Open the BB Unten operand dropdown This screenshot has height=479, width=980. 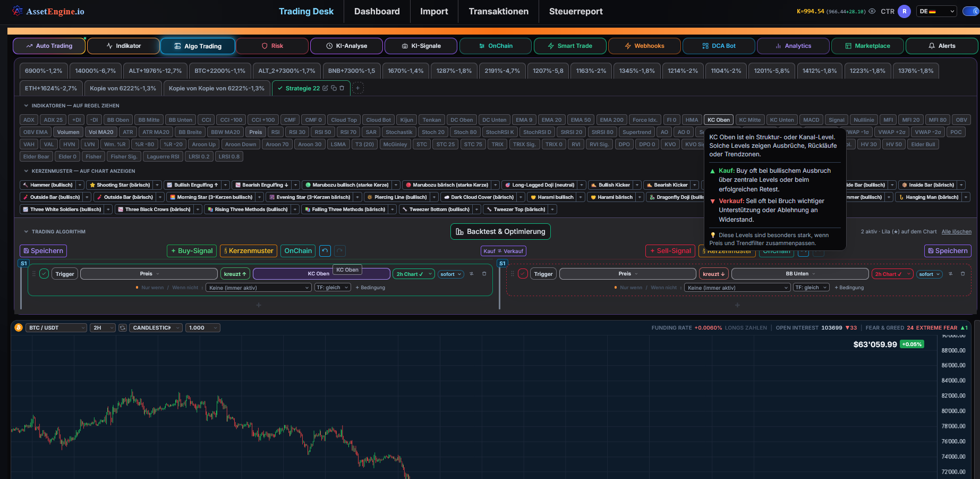[800, 274]
